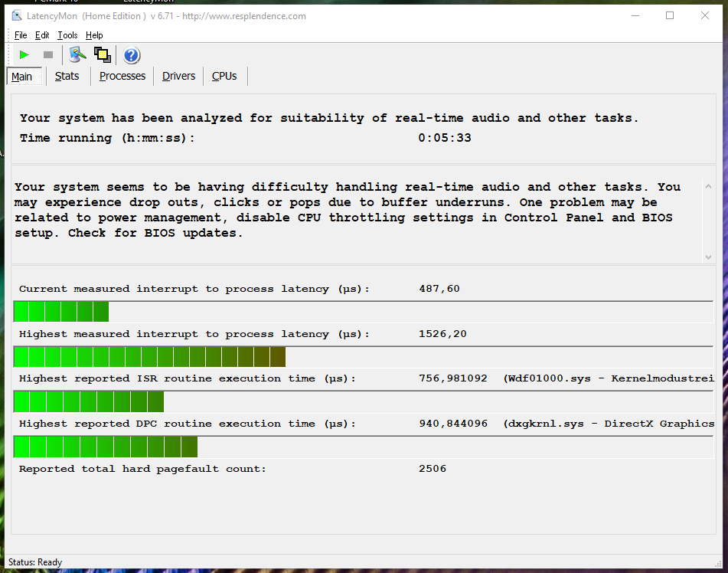Open the Help menu

pos(94,35)
